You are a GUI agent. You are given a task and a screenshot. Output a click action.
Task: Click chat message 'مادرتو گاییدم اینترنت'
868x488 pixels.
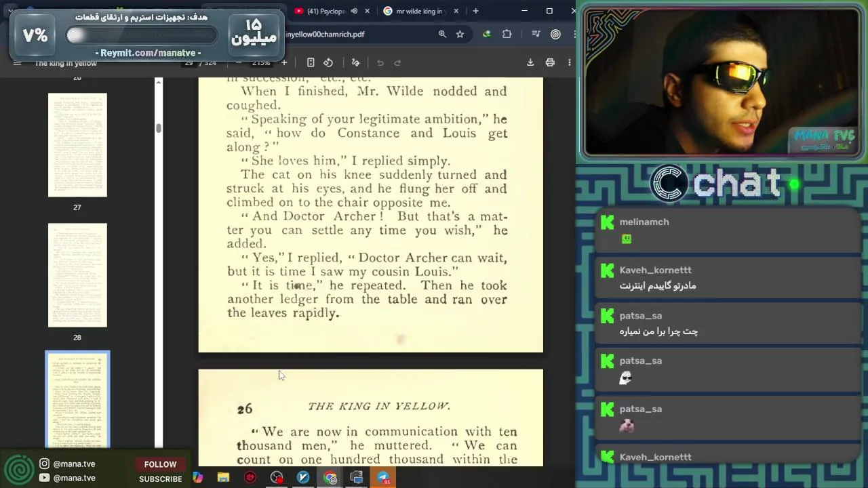(658, 286)
